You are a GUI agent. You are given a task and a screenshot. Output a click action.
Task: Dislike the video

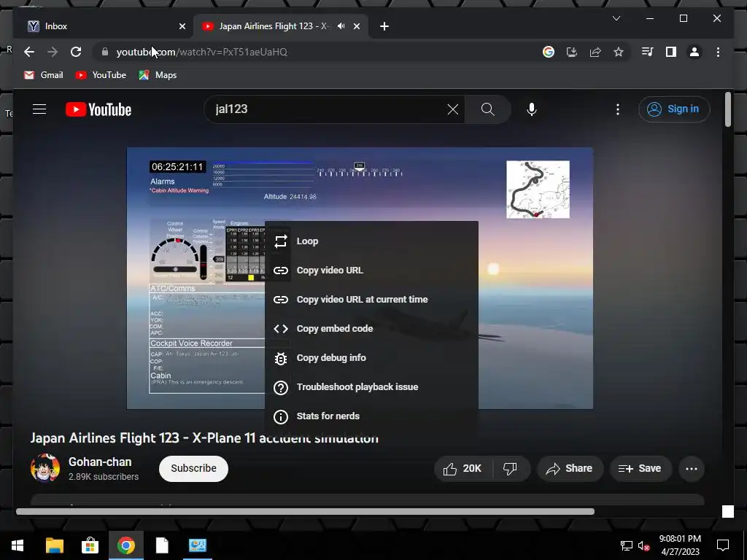(x=511, y=469)
